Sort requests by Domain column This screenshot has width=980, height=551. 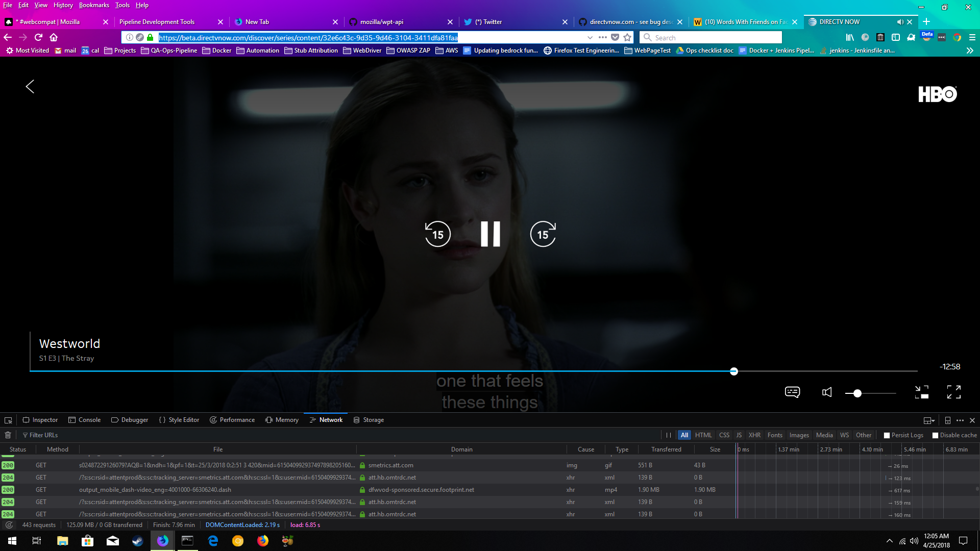pyautogui.click(x=461, y=449)
